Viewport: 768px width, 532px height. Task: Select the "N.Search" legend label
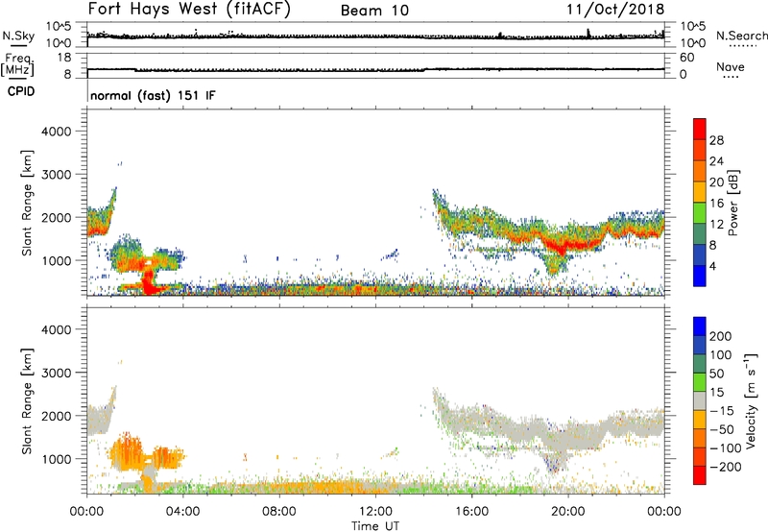742,36
